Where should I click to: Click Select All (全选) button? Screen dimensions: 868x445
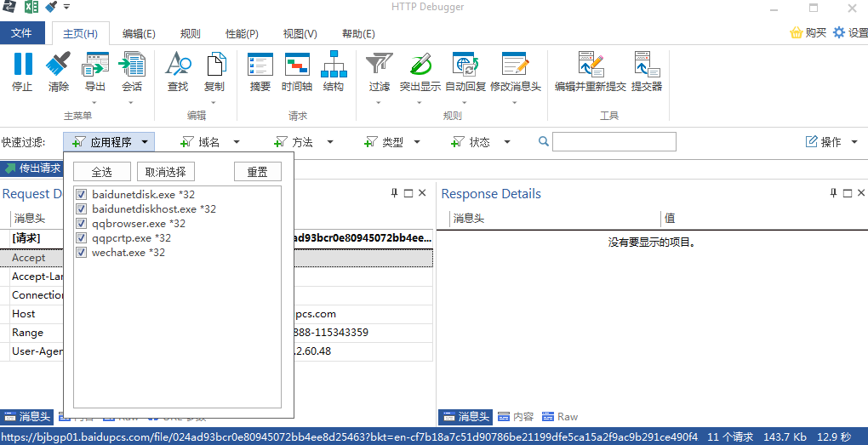click(102, 172)
